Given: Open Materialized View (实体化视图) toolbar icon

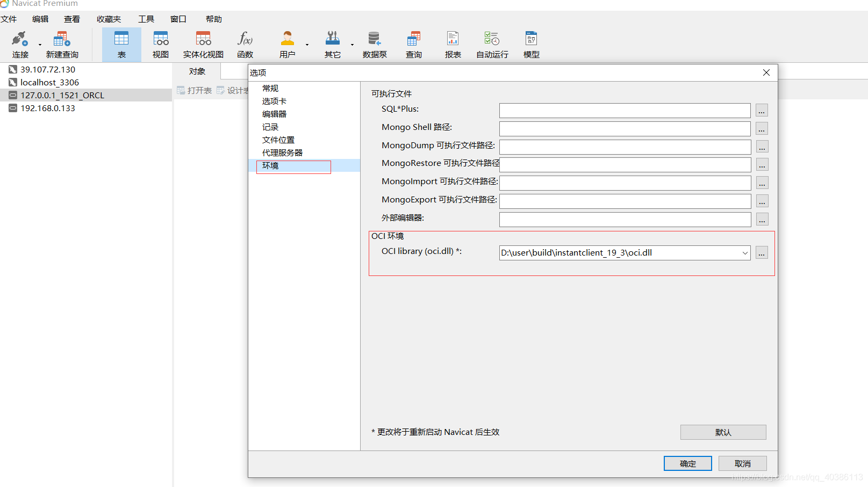Looking at the screenshot, I should click(x=203, y=45).
